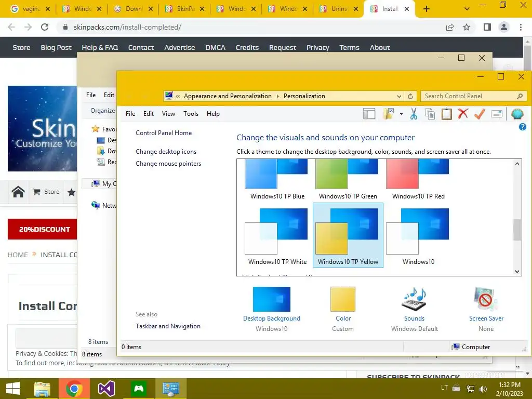
Task: Expand breadcrumb arrow after Appearance and Personalization
Action: tap(278, 96)
